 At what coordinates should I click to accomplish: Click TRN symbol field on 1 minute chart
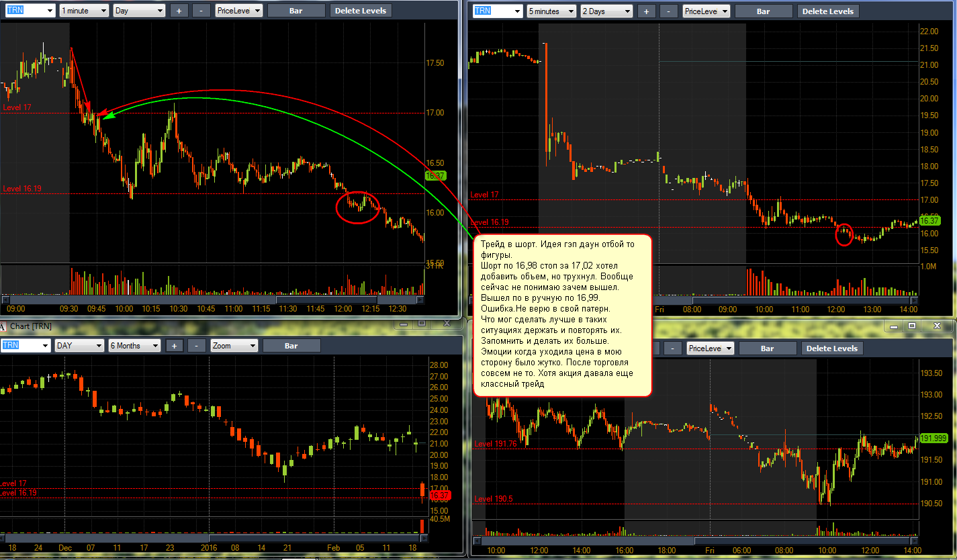click(29, 11)
